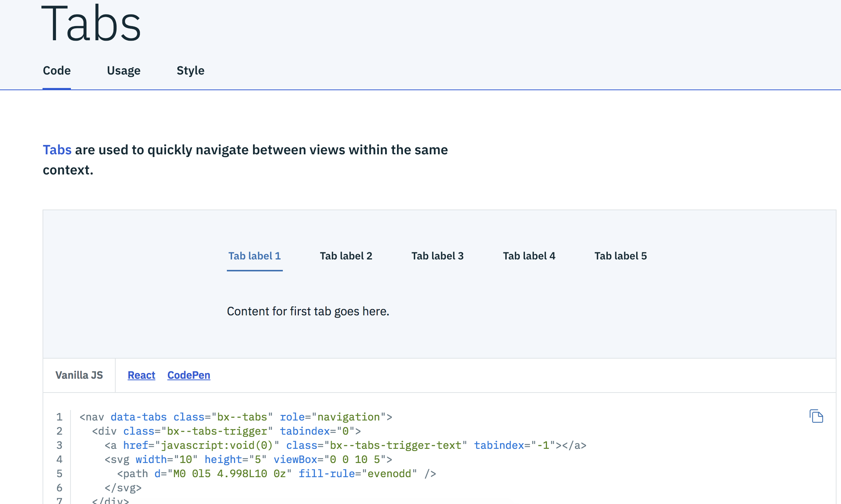Screen dimensions: 841x504
Task: Click the svg width code line
Action: pos(248,459)
